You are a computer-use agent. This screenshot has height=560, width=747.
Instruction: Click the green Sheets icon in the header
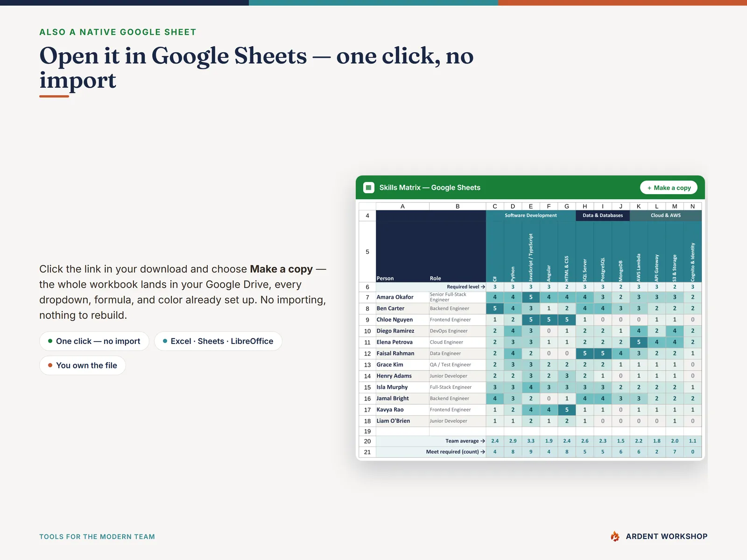click(368, 188)
